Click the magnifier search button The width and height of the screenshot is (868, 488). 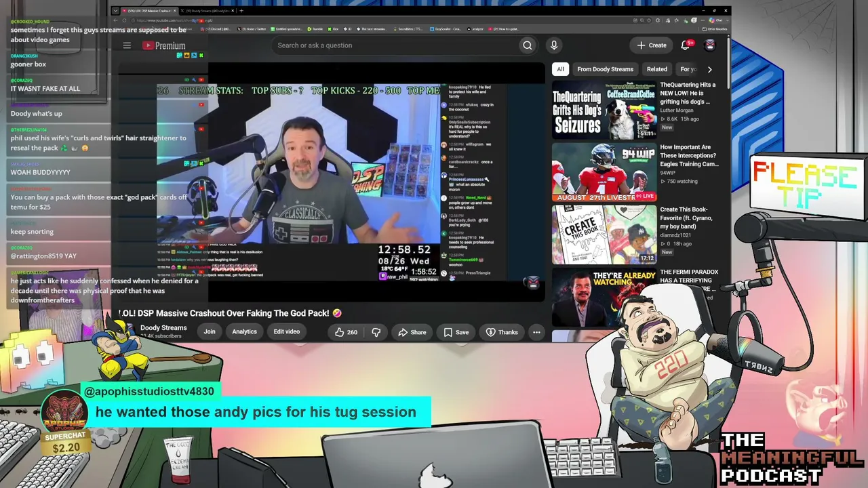pyautogui.click(x=527, y=45)
